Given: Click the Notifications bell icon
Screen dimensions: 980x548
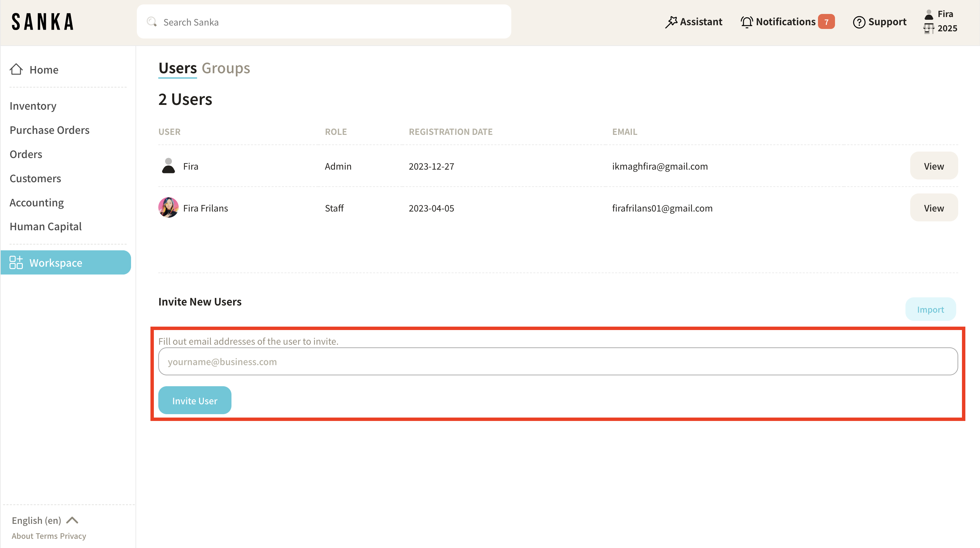Looking at the screenshot, I should [x=746, y=22].
